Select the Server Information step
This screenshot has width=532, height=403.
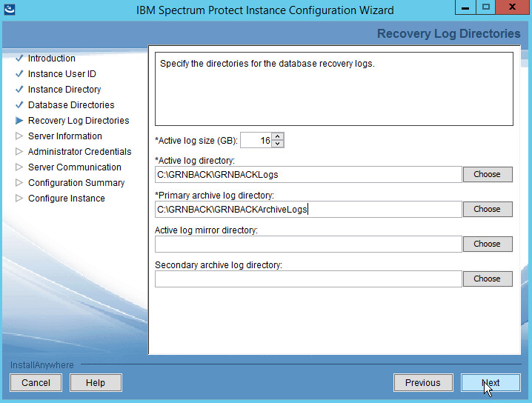[65, 136]
